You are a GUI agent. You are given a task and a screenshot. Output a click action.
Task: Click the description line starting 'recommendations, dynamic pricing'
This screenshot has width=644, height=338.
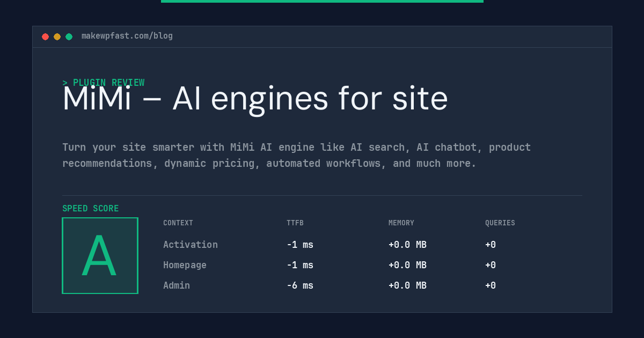(269, 163)
